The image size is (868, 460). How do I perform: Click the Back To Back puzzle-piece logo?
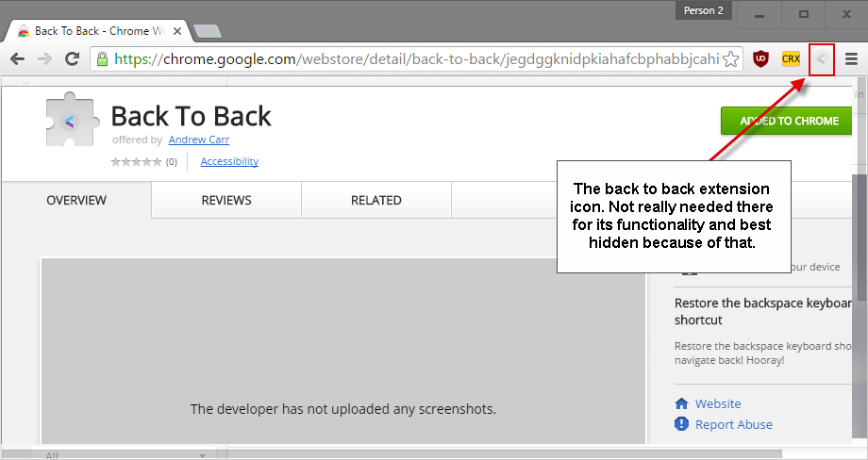73,120
